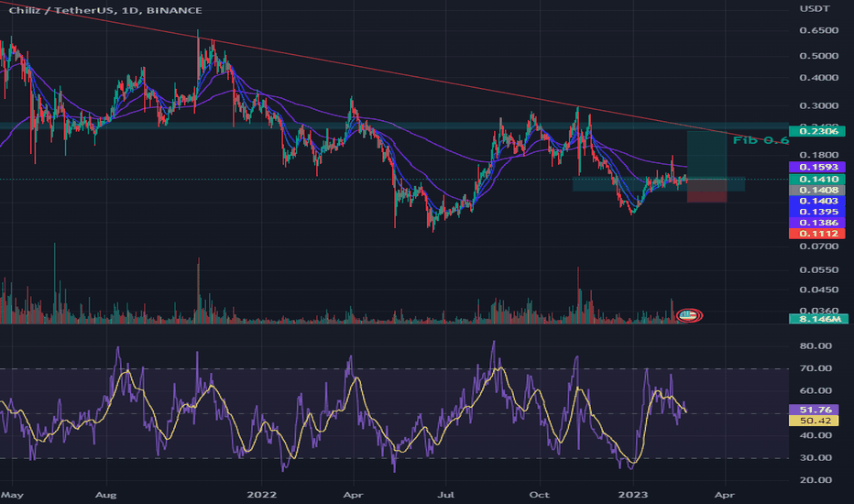The width and height of the screenshot is (854, 504).
Task: Click the 0.1112 red stop price label
Action: coord(817,234)
